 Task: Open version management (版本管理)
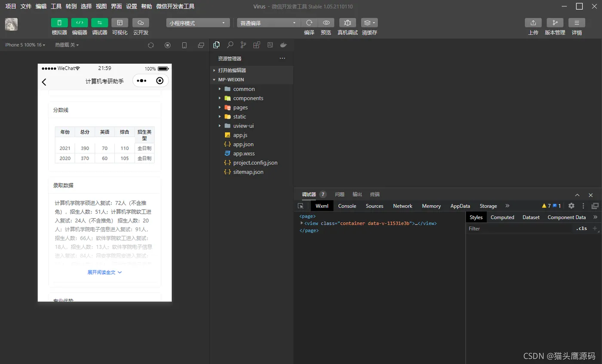point(555,23)
